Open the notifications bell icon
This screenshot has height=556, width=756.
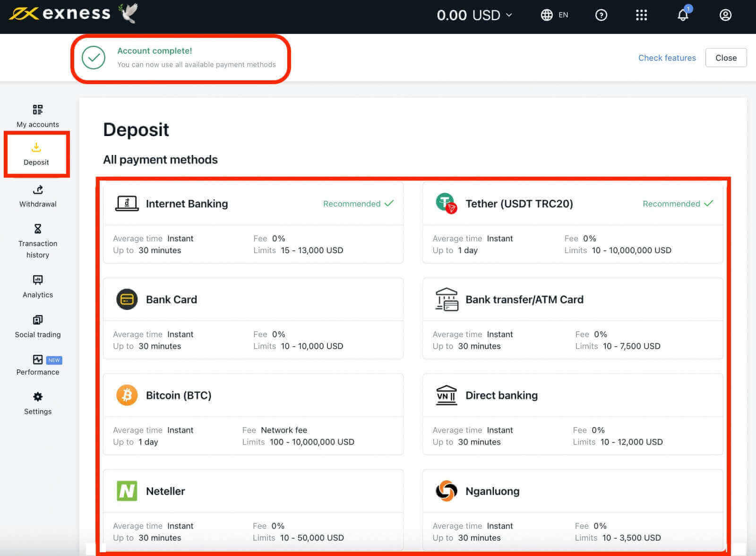683,15
